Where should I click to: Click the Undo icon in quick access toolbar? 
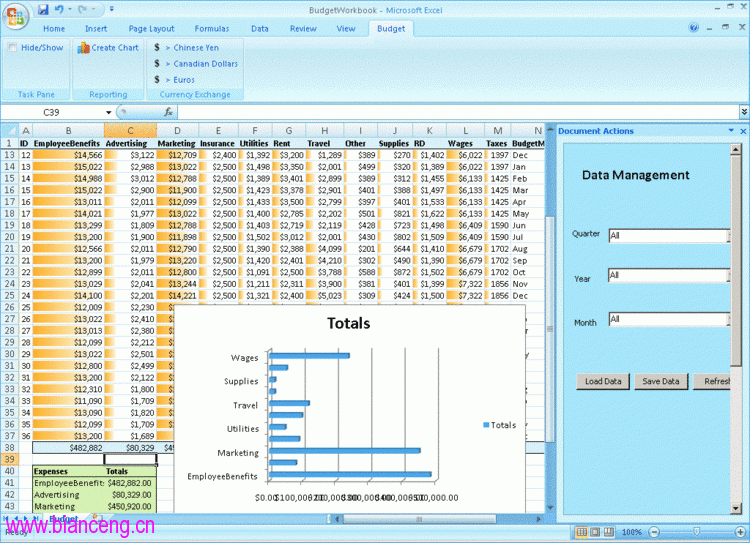click(59, 9)
